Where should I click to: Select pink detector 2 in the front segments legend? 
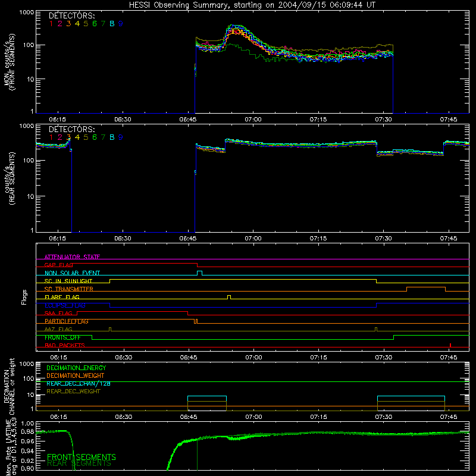point(60,24)
